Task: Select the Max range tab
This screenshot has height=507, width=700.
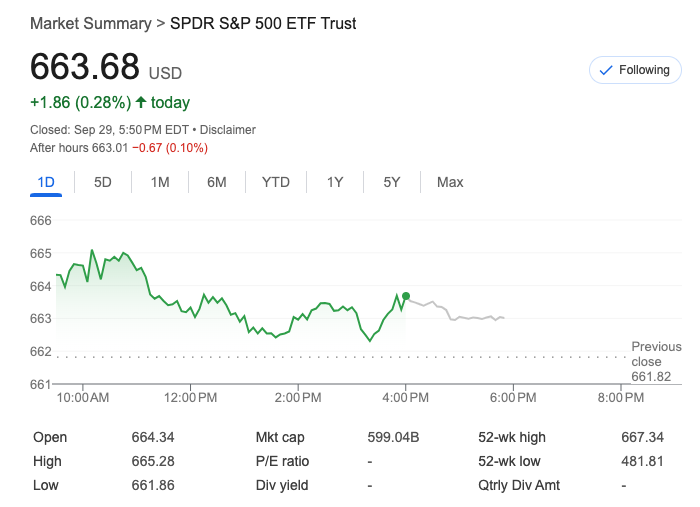Action: point(450,182)
